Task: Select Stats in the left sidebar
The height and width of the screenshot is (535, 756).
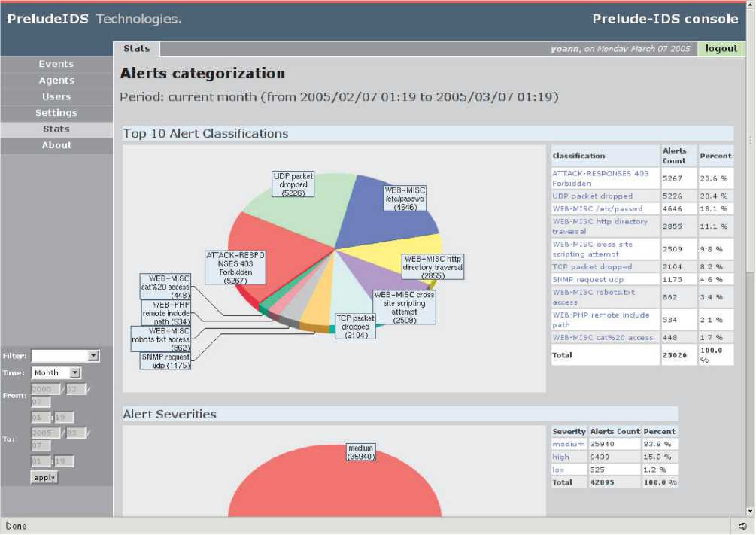Action: point(56,129)
